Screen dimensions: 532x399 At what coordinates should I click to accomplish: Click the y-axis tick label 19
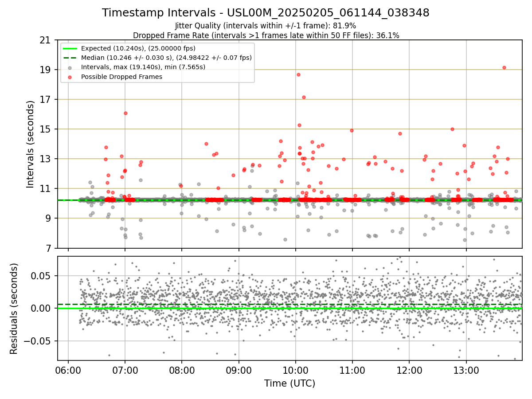(x=45, y=70)
